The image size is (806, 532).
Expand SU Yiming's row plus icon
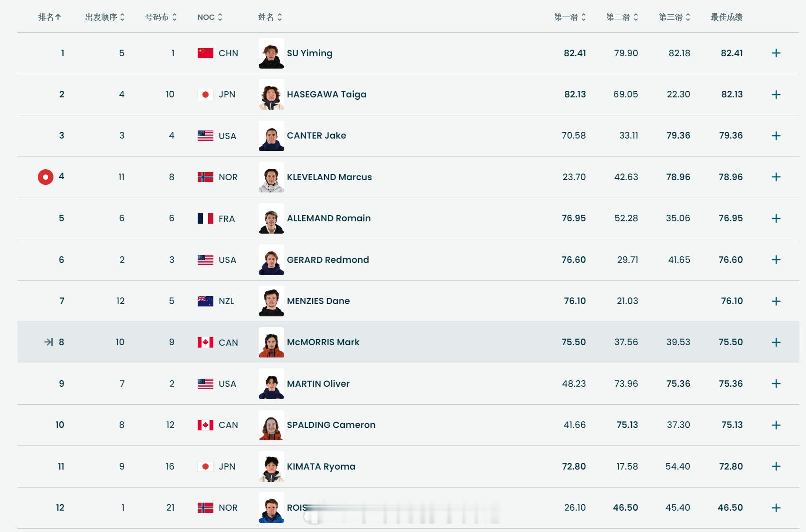(x=776, y=53)
